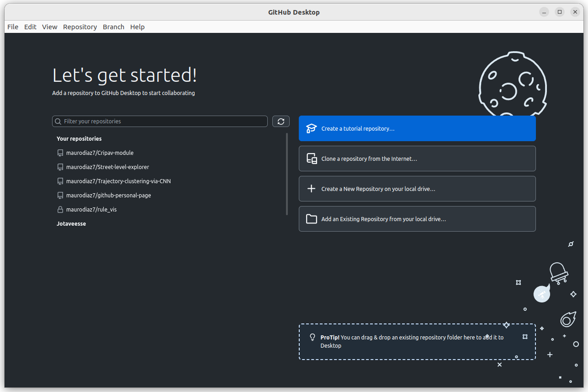Choose Add an Existing Repository from local drive
The height and width of the screenshot is (392, 588).
coord(417,218)
